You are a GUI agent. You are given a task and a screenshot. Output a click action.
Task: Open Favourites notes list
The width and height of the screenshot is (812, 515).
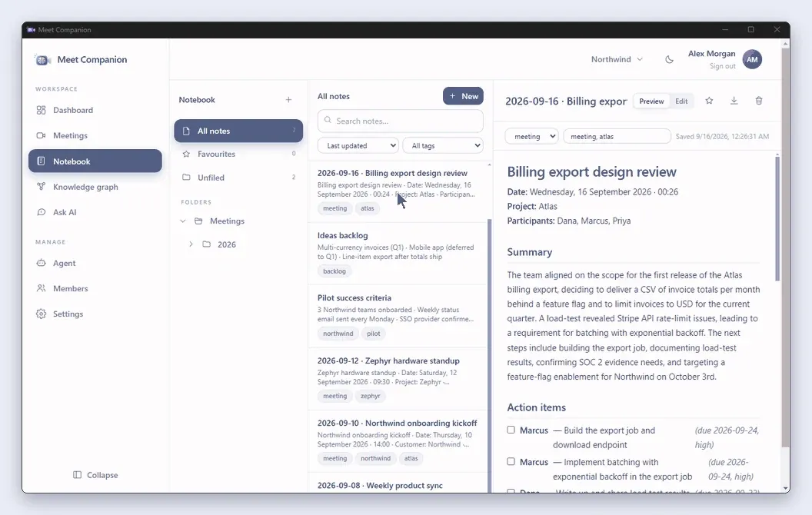click(238, 154)
